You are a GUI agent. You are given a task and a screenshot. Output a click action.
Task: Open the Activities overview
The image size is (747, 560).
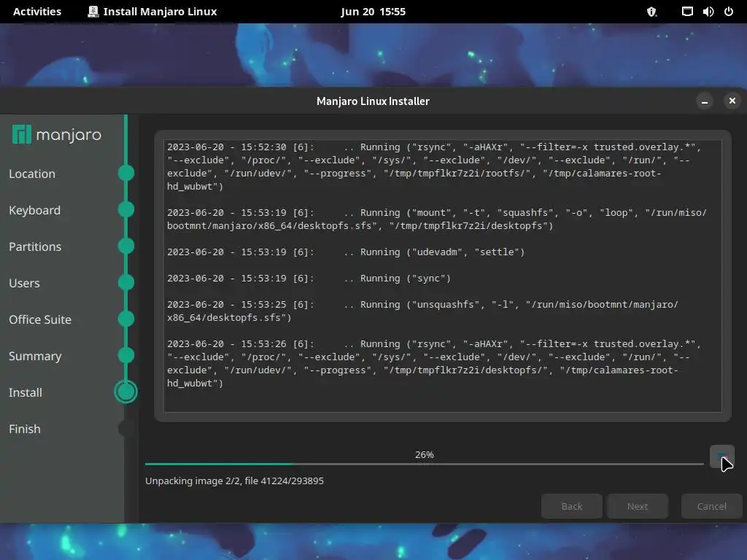[37, 12]
